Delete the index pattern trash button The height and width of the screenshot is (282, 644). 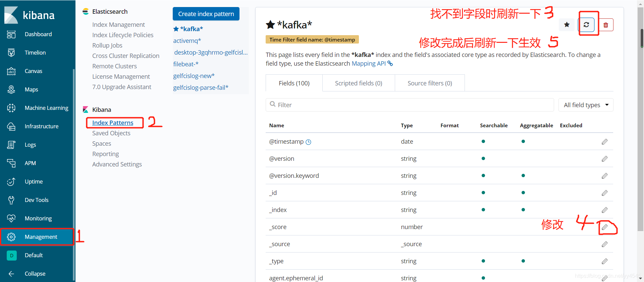606,25
